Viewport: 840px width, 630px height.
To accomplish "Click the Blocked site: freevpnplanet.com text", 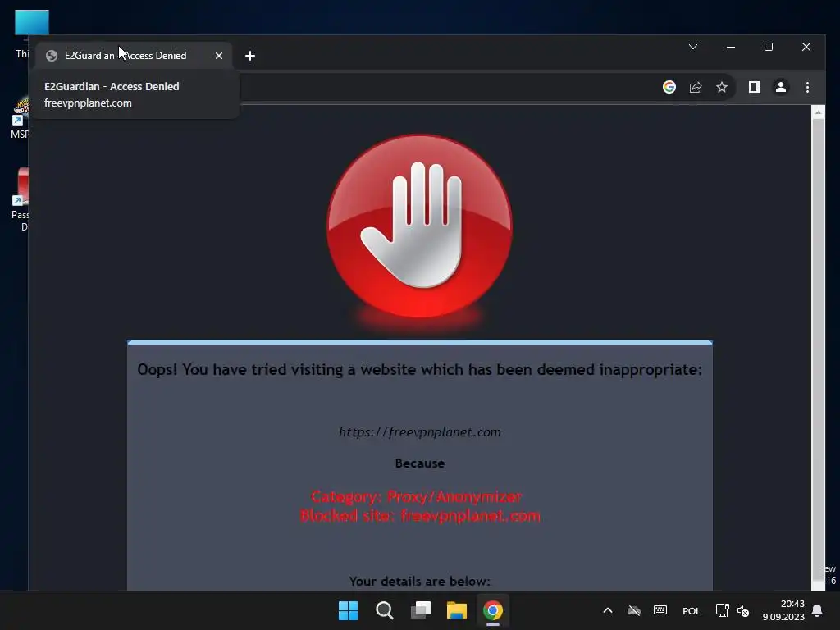I will (420, 516).
